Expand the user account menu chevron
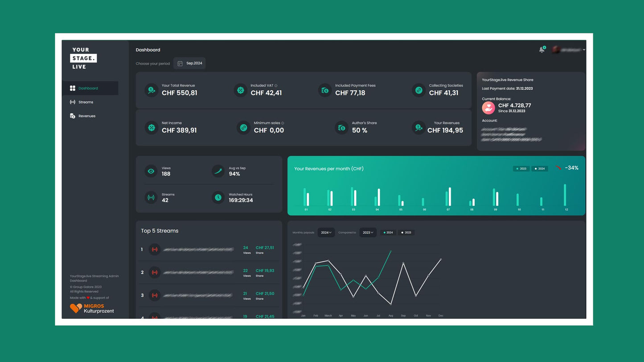Image resolution: width=644 pixels, height=362 pixels. click(x=584, y=50)
